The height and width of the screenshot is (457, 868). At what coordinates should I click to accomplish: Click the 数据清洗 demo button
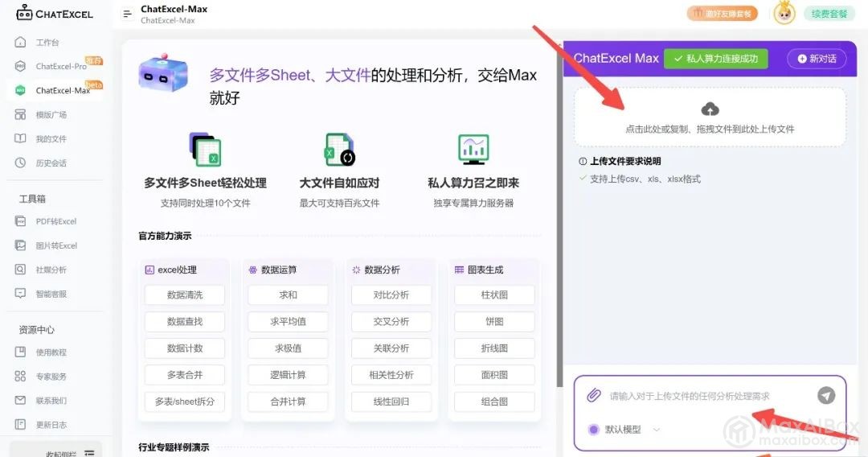[x=185, y=295]
